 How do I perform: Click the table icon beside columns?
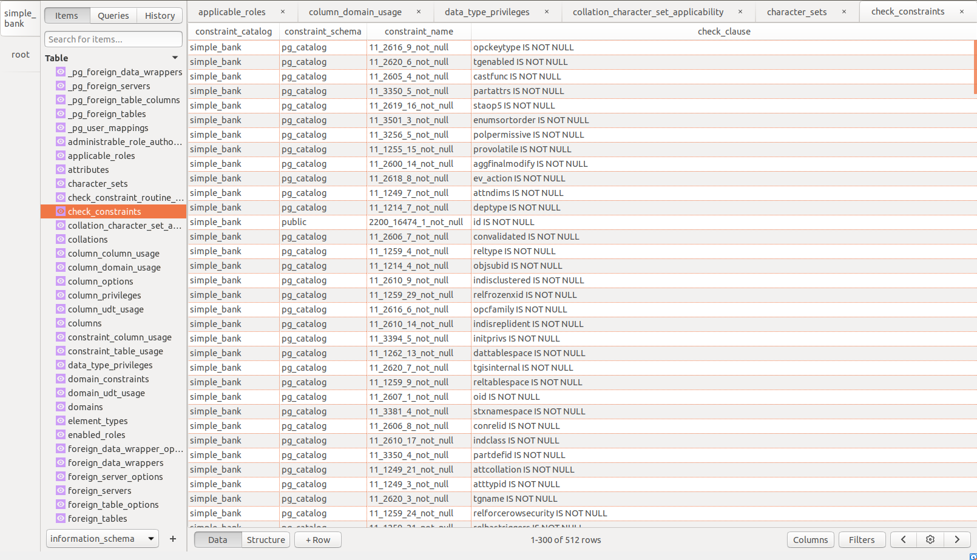click(x=60, y=323)
